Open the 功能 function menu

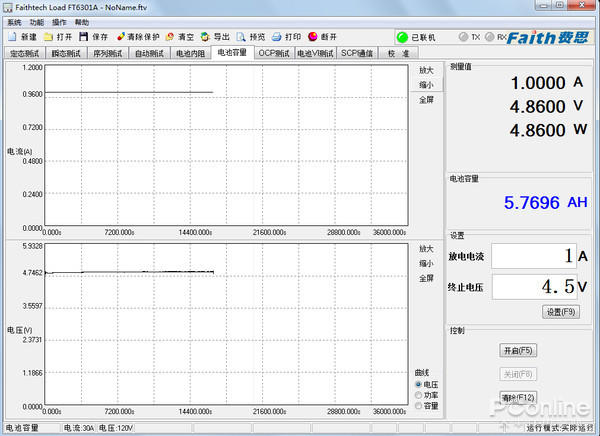click(37, 21)
